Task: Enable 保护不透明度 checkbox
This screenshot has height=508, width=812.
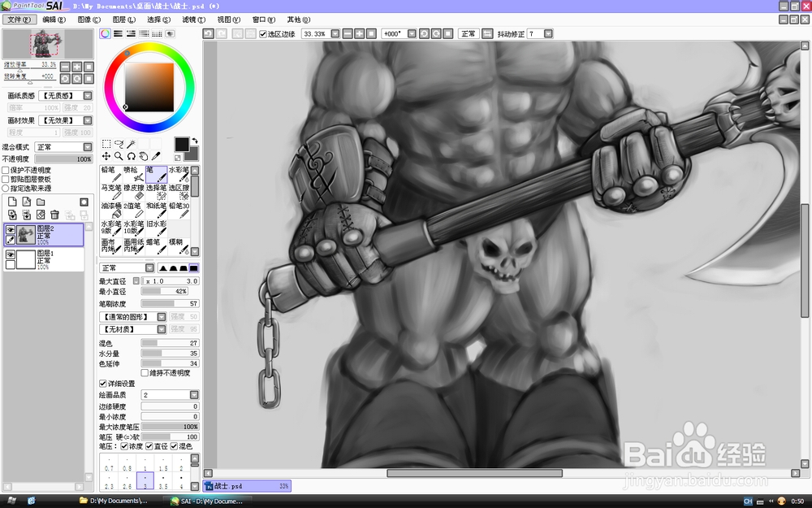Action: pos(6,170)
